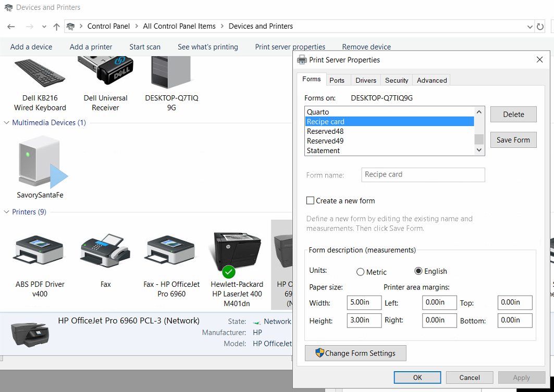The height and width of the screenshot is (392, 554).
Task: Confirm the dialog with OK
Action: (x=417, y=377)
